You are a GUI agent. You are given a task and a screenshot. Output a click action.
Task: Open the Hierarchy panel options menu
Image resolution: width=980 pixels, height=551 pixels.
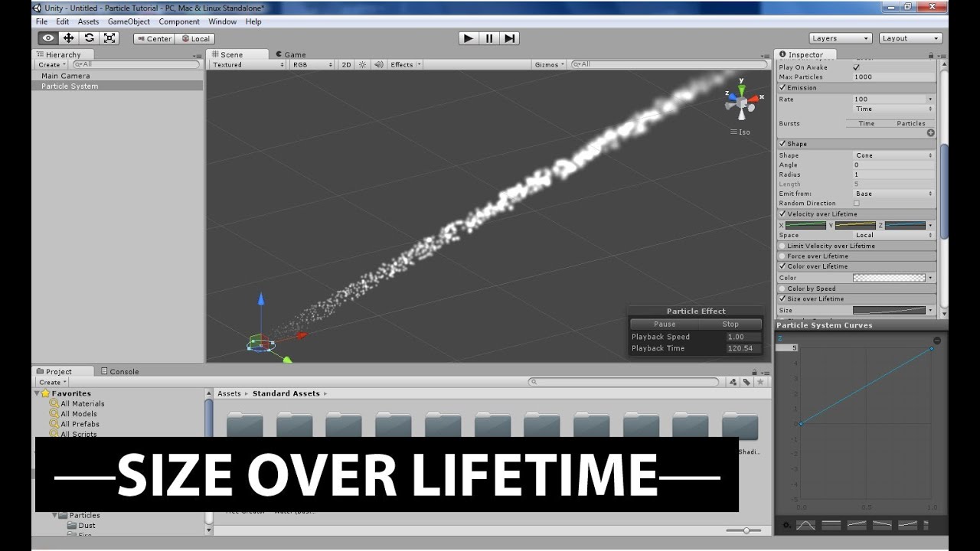[x=198, y=55]
